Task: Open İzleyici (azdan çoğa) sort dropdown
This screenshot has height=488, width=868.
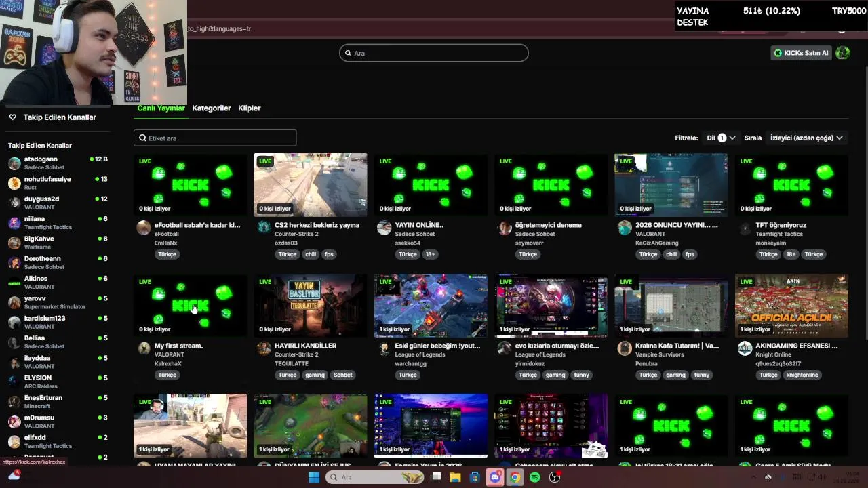Action: [806, 138]
